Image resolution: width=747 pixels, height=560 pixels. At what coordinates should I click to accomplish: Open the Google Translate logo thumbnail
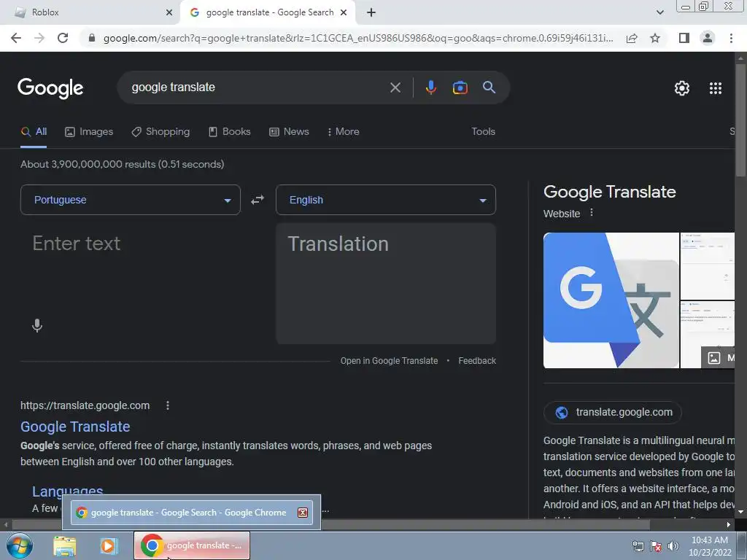click(611, 300)
